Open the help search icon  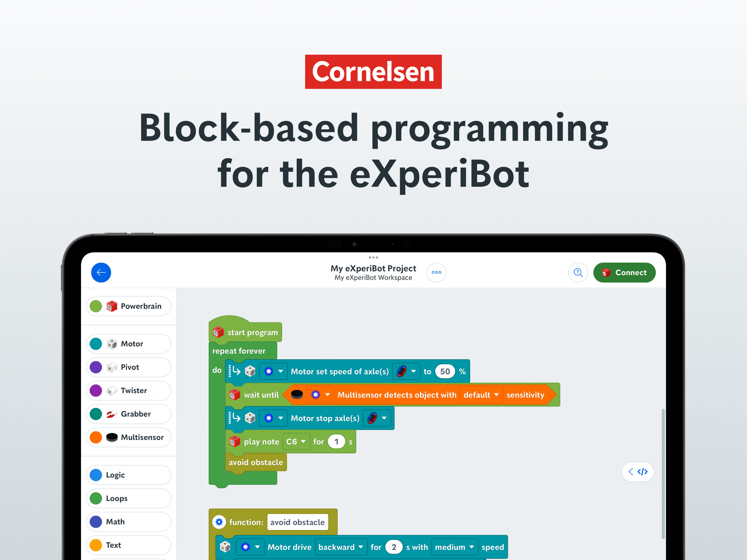coord(578,273)
